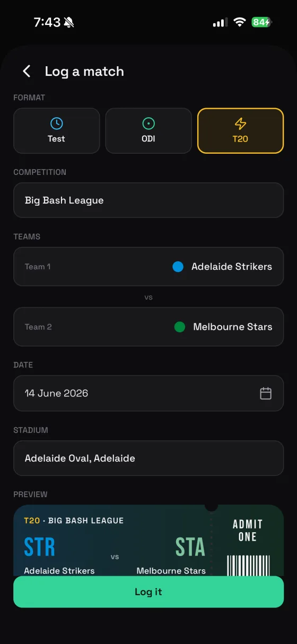Edit the Big Bash League competition field
Viewport: 297px width, 644px height.
148,200
